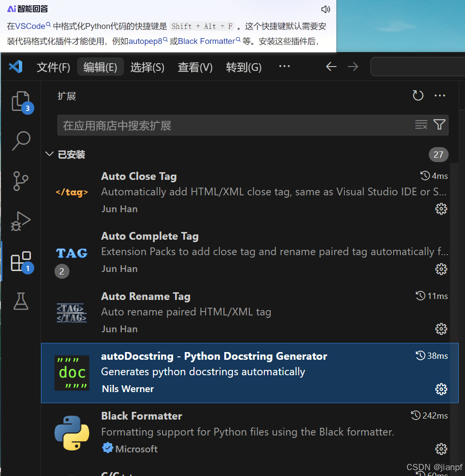Select Auto Rename Tag extension title
Image resolution: width=465 pixels, height=476 pixels.
(146, 296)
